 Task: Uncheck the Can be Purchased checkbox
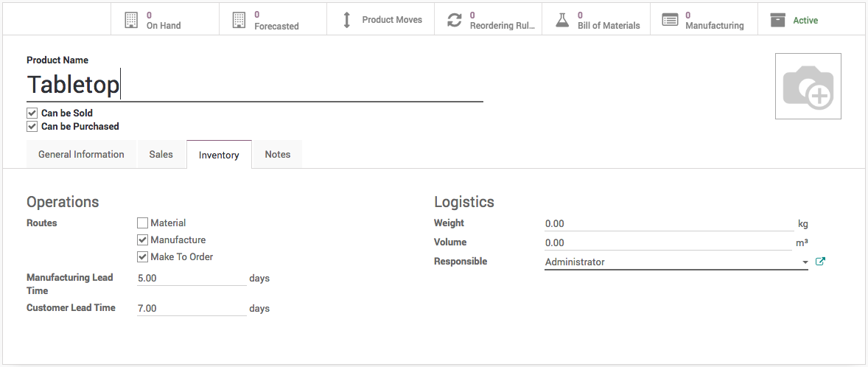point(32,127)
